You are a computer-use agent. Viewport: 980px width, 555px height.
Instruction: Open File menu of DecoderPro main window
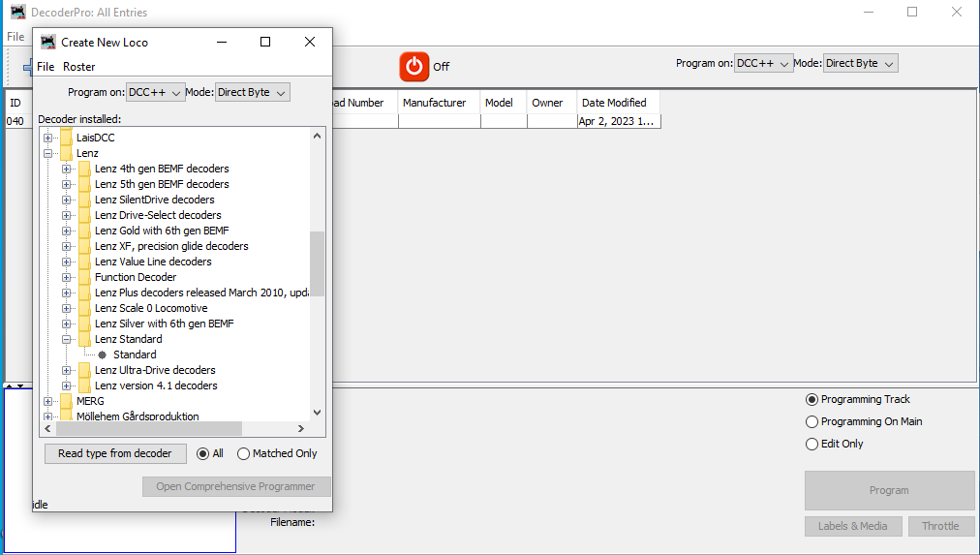[x=15, y=36]
